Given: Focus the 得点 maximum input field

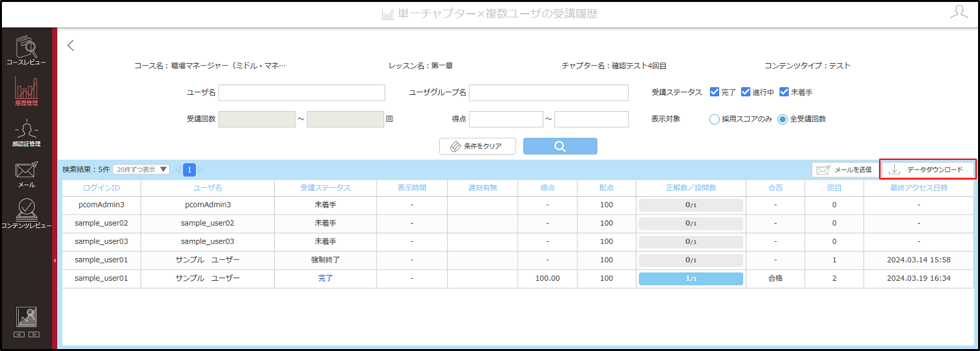Looking at the screenshot, I should click(x=592, y=119).
